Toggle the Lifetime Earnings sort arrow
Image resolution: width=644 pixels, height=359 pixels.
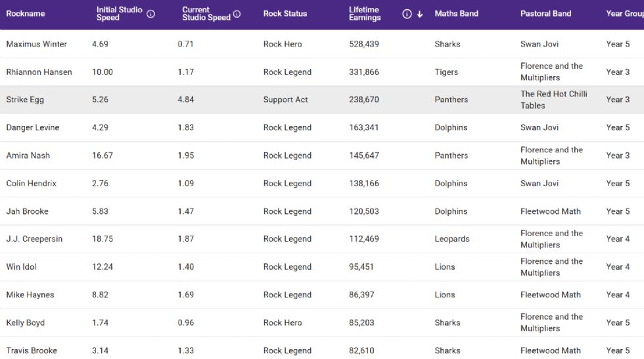point(420,14)
